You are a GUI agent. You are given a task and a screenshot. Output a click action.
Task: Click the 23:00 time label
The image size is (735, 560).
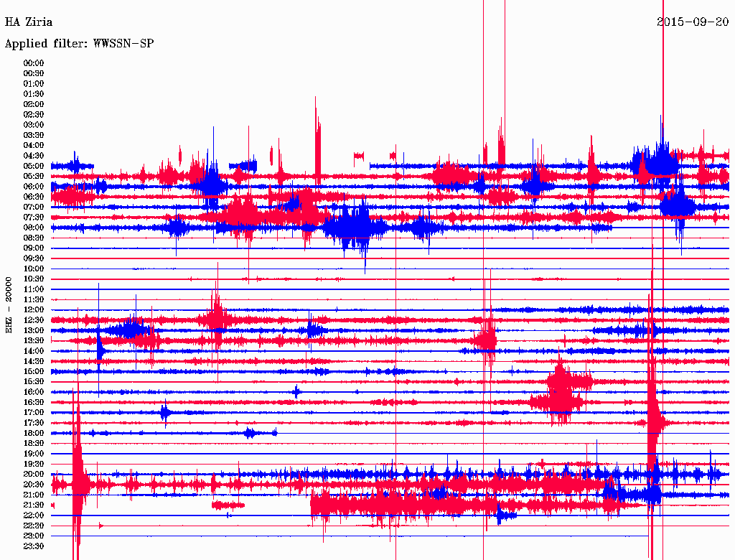coord(34,536)
